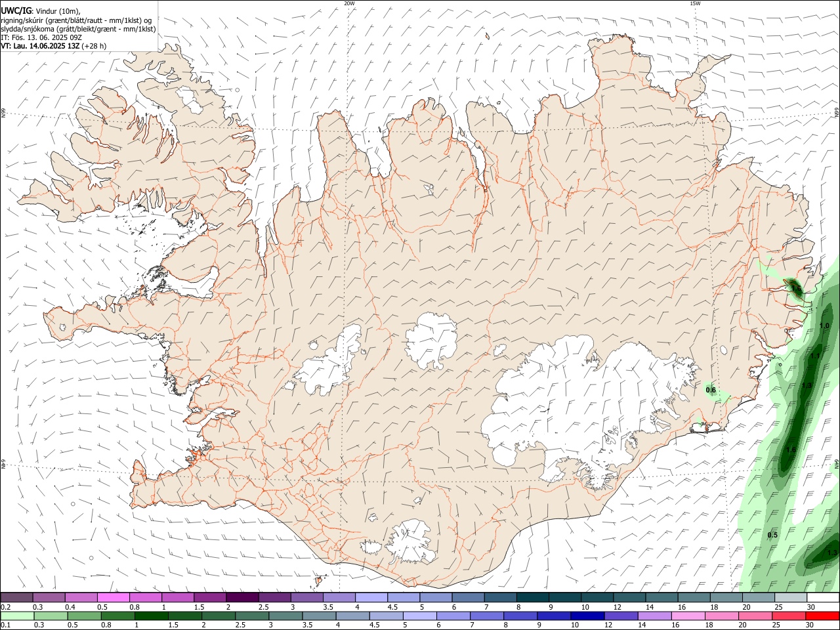Click the deep blue swatch labeled 10 in bottom row
The width and height of the screenshot is (840, 630).
[x=587, y=616]
